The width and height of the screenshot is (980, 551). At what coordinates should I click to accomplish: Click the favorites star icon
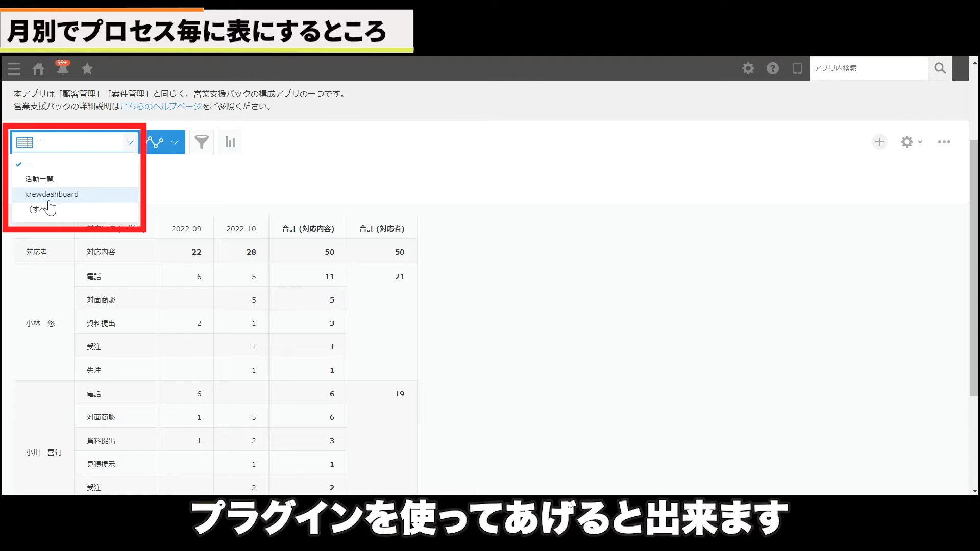coord(87,68)
